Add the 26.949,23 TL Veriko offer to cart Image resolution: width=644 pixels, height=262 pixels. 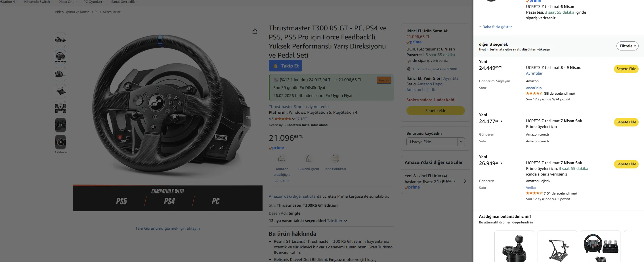coord(626,164)
